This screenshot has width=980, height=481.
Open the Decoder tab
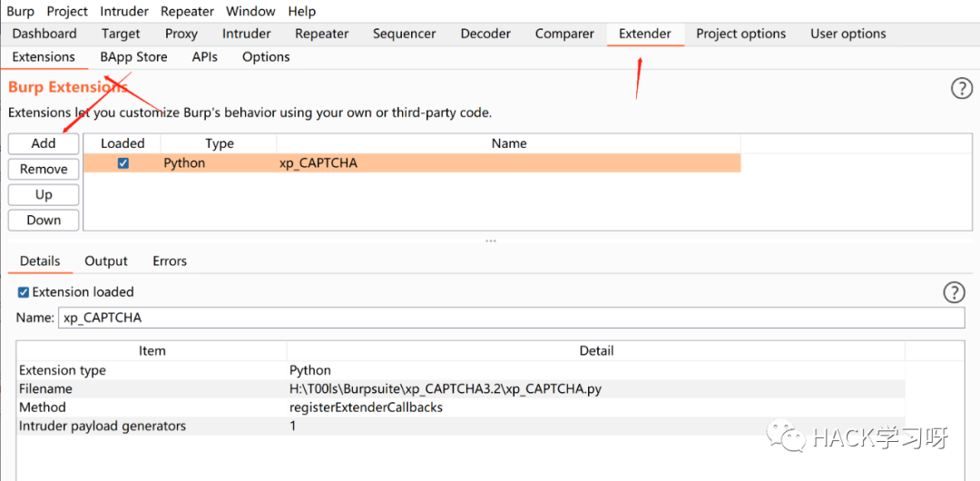pyautogui.click(x=485, y=34)
